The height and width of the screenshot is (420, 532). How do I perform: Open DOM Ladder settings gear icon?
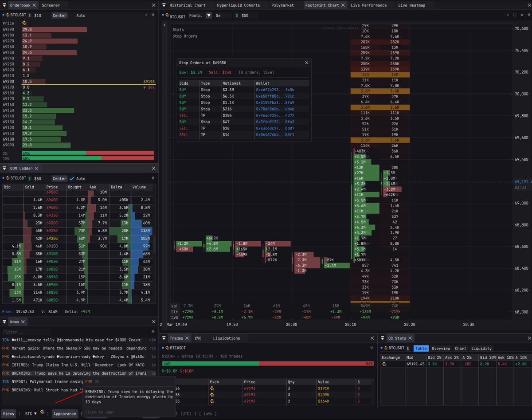tap(153, 178)
